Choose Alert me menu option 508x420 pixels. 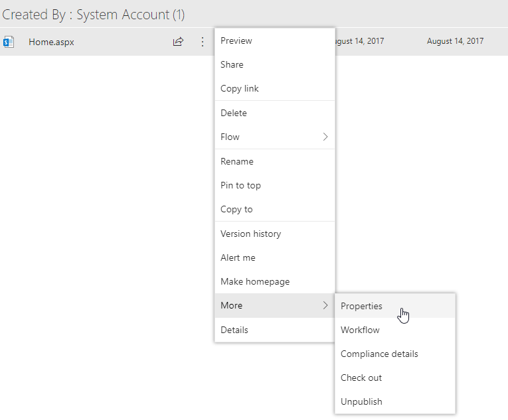238,258
